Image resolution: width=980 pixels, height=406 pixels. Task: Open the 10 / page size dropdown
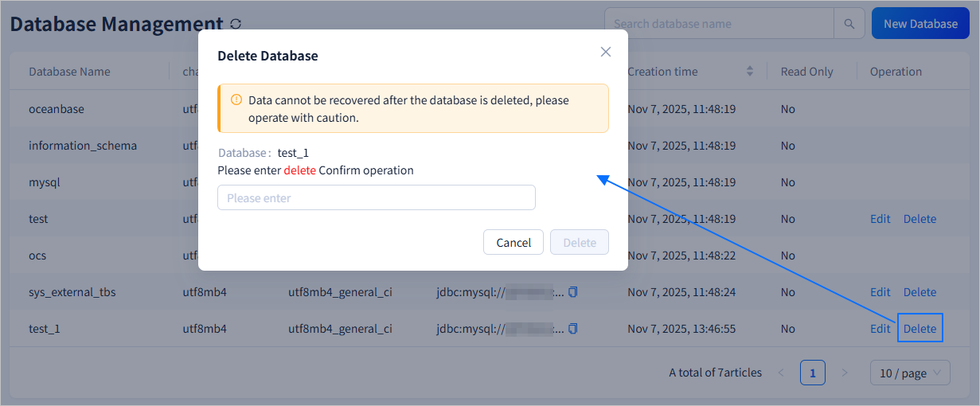(910, 373)
